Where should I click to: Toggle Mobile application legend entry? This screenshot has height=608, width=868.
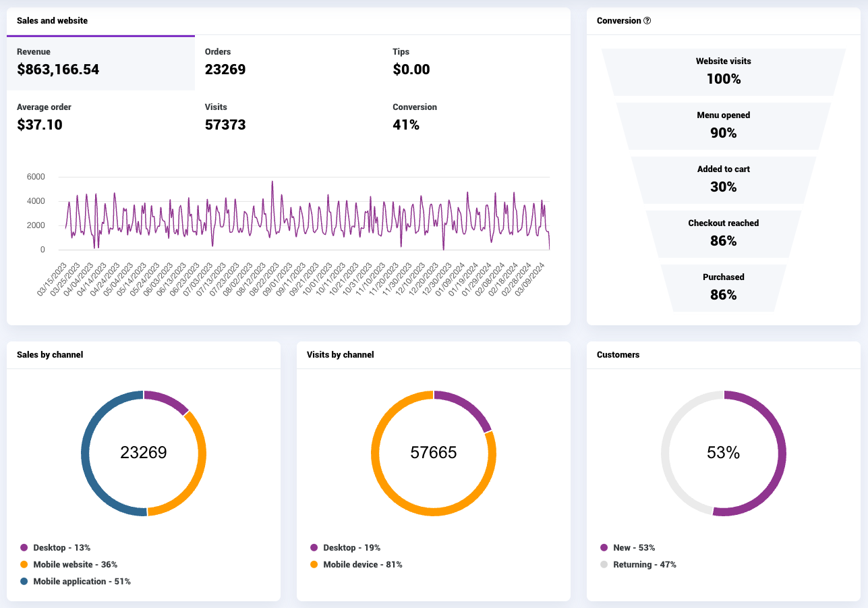76,581
